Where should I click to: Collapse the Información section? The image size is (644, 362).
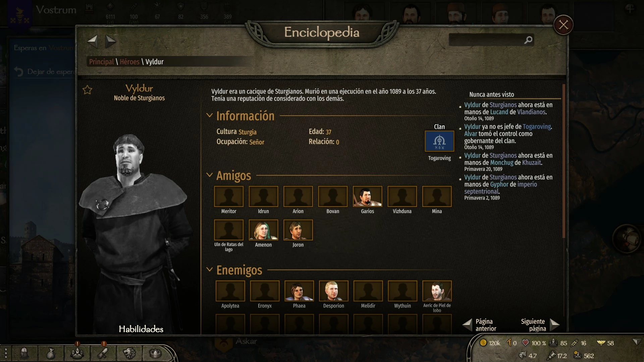[x=210, y=115]
